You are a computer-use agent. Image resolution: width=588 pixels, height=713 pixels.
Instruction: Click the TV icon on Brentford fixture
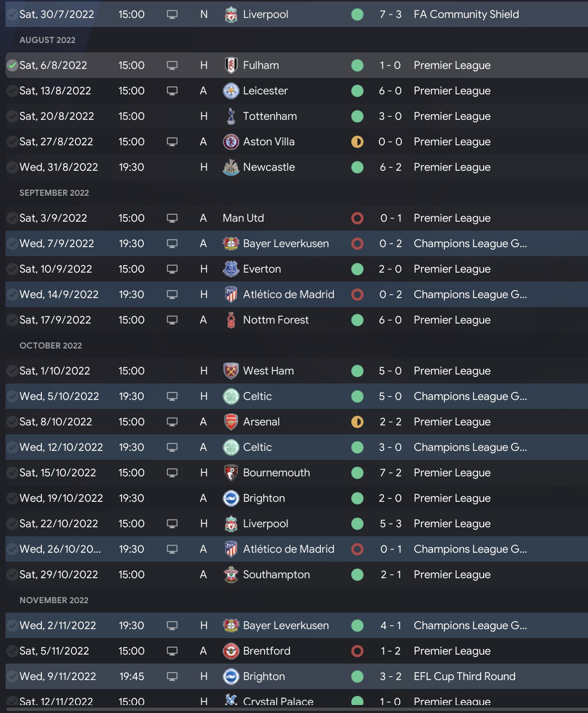pyautogui.click(x=172, y=651)
